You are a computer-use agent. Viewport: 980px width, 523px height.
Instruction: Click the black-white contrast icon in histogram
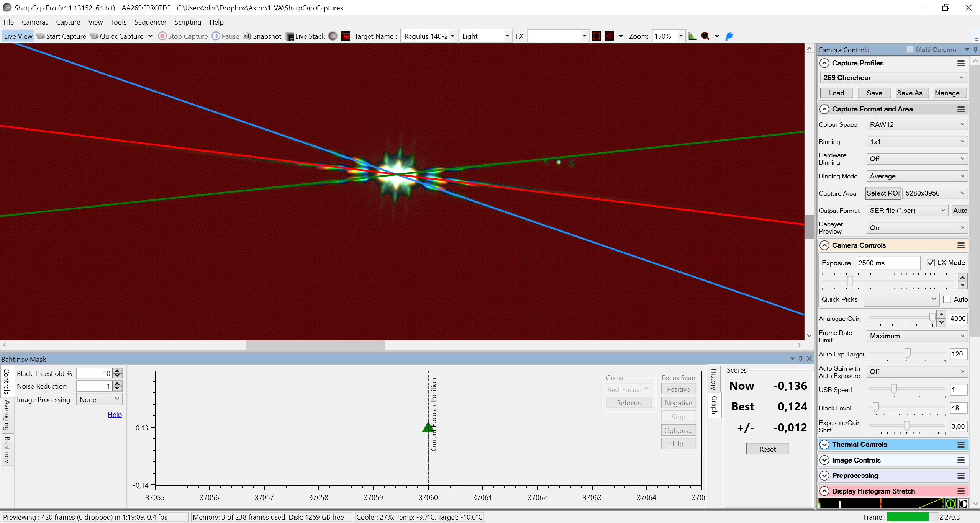(x=962, y=503)
